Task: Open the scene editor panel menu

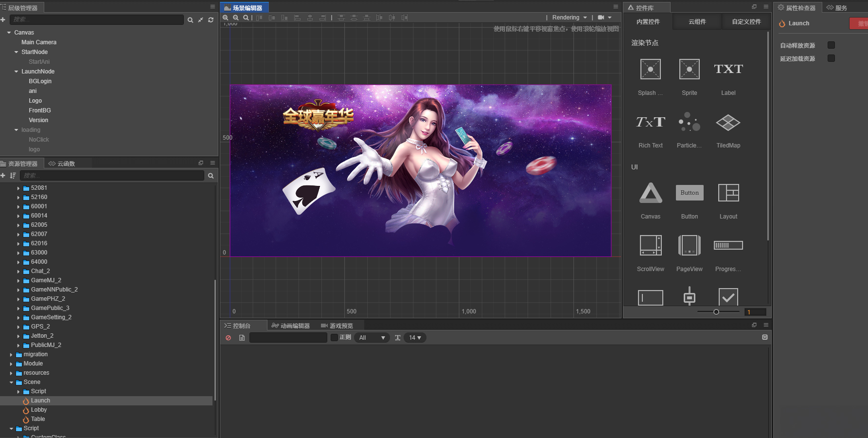Action: 616,7
